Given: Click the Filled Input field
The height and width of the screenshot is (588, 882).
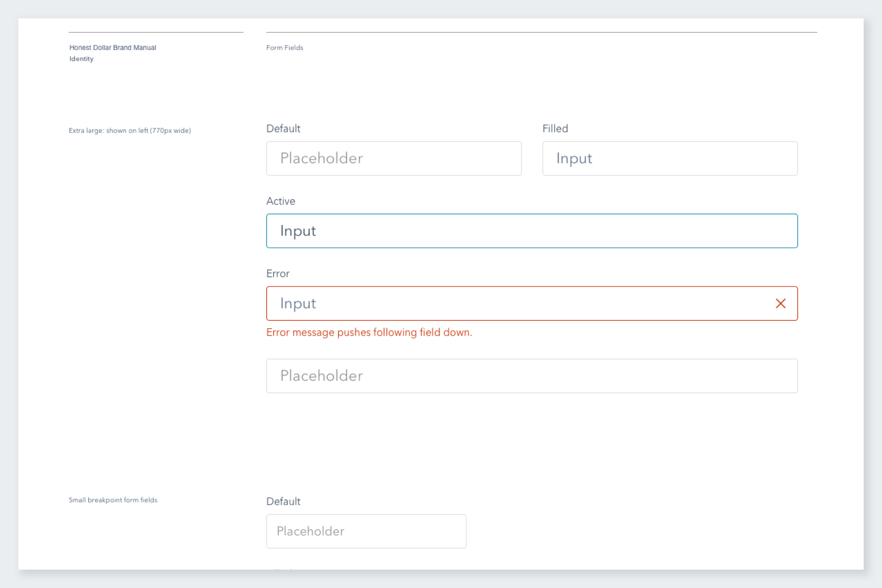Looking at the screenshot, I should (670, 158).
